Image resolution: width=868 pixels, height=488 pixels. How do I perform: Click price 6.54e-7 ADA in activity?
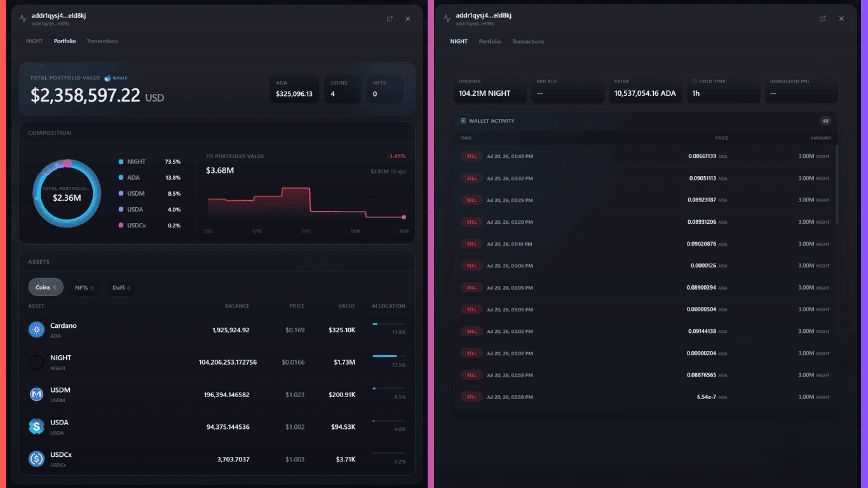[x=707, y=397]
